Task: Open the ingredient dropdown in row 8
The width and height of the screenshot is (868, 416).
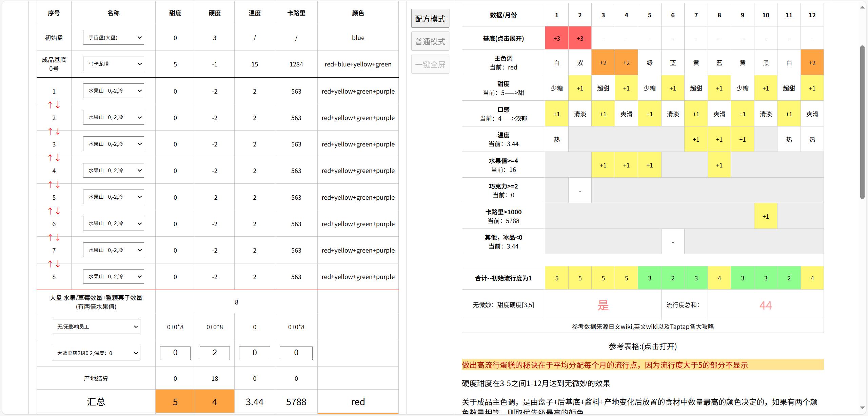Action: [x=114, y=277]
